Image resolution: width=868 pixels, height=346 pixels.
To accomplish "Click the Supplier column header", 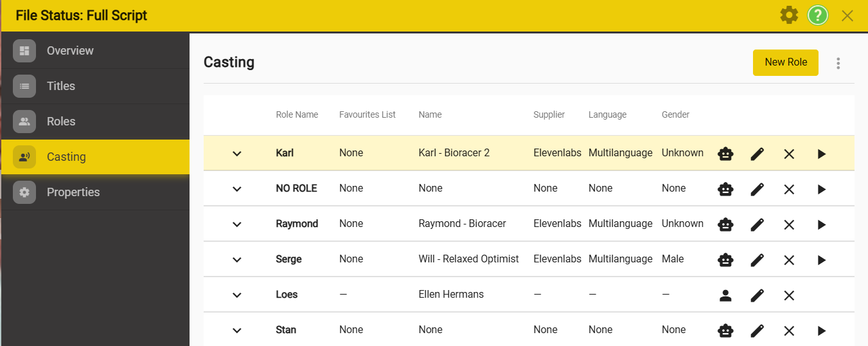I will click(549, 114).
